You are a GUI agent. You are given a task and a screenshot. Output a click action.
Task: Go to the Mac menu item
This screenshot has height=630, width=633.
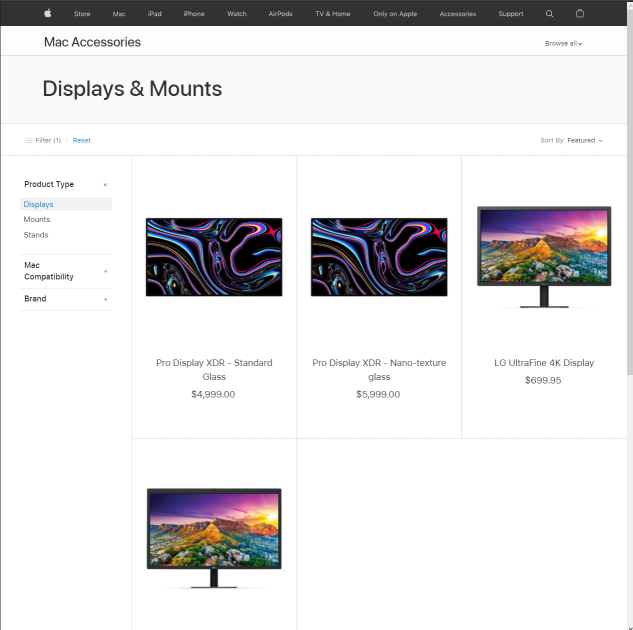119,14
